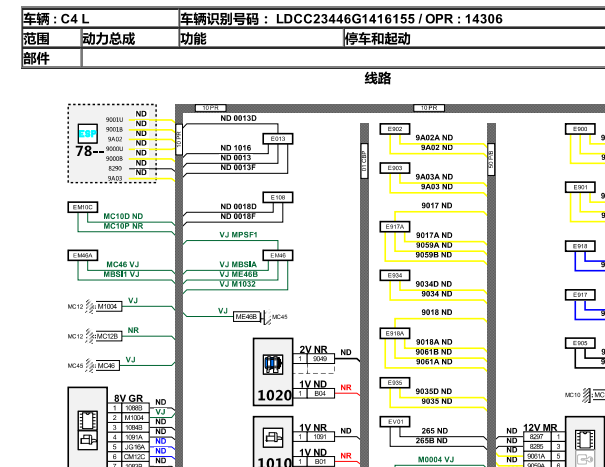Click the MC46 box near MC45 ground
The height and width of the screenshot is (467, 605).
[x=106, y=365]
